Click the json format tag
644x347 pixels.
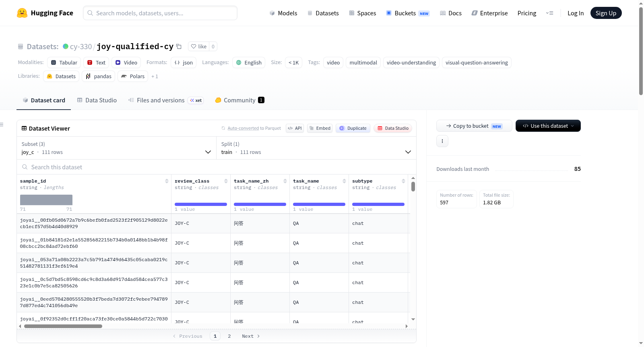(184, 62)
